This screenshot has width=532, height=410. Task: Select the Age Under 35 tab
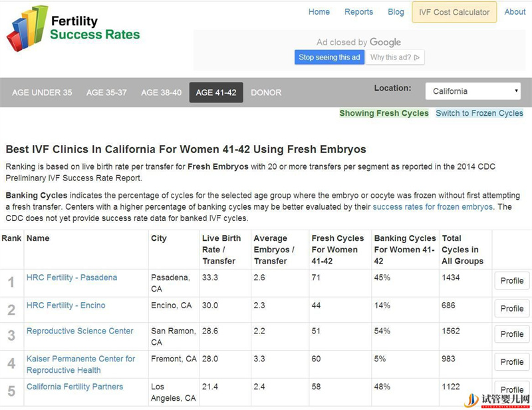(42, 93)
